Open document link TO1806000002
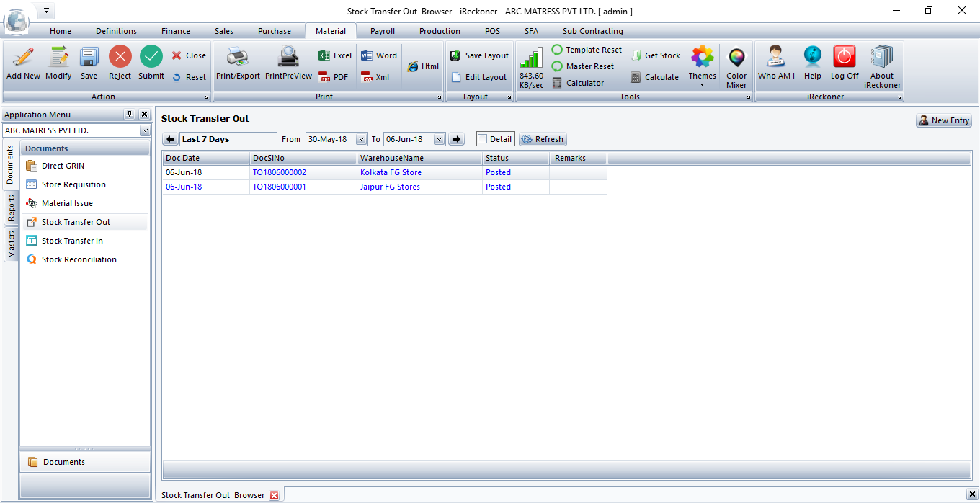Screen dimensions: 980x503 (x=279, y=172)
